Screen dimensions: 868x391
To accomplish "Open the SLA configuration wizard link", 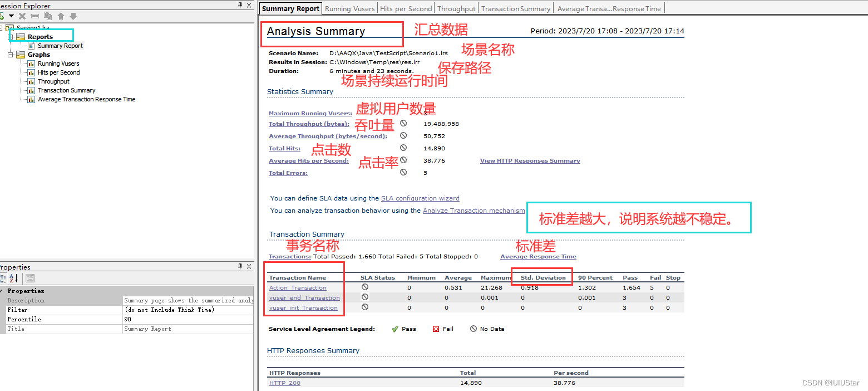I will pyautogui.click(x=420, y=198).
